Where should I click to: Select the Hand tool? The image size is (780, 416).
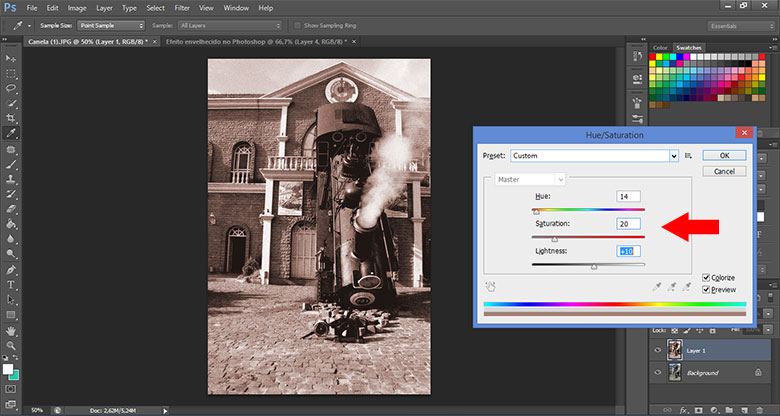tap(11, 329)
